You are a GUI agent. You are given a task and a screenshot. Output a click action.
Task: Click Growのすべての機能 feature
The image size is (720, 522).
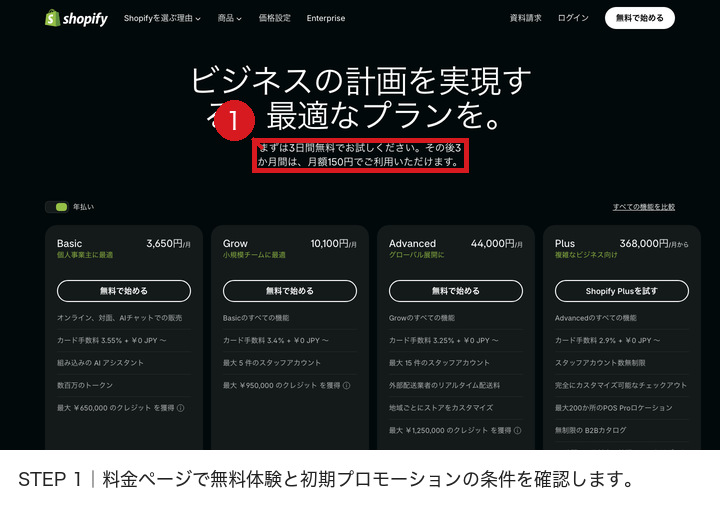click(x=422, y=318)
